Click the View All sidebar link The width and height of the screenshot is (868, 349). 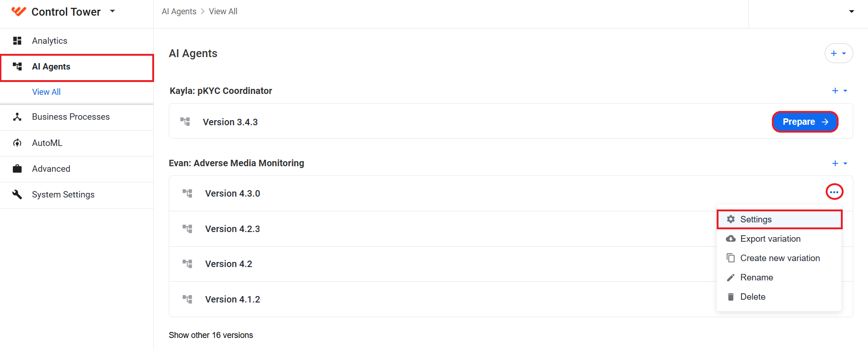(46, 92)
